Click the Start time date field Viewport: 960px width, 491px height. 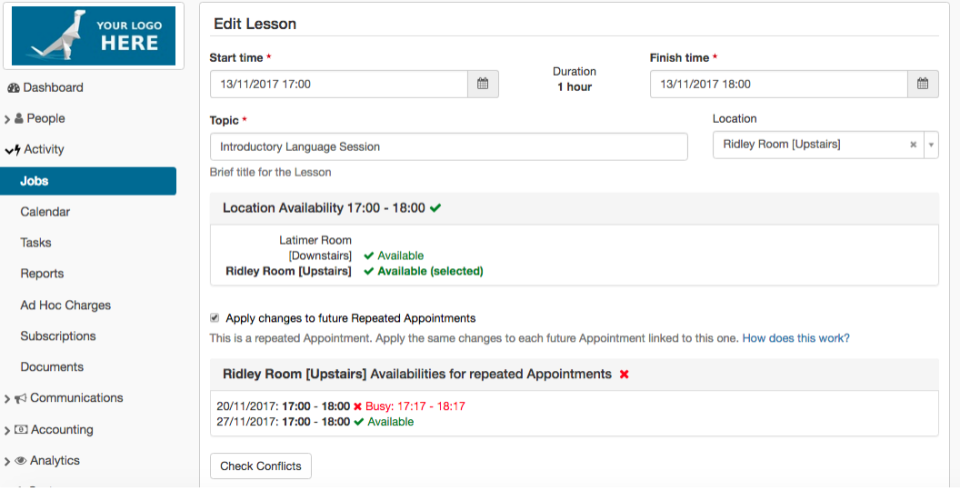point(339,84)
